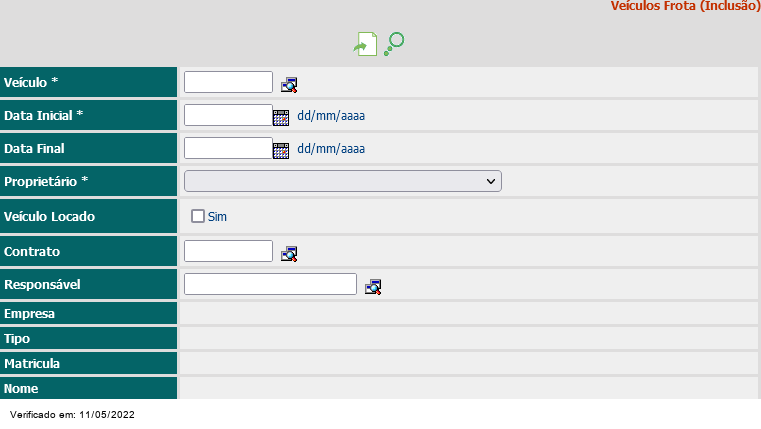Click the Data Inicial dd/mm/aaaa hint

331,116
